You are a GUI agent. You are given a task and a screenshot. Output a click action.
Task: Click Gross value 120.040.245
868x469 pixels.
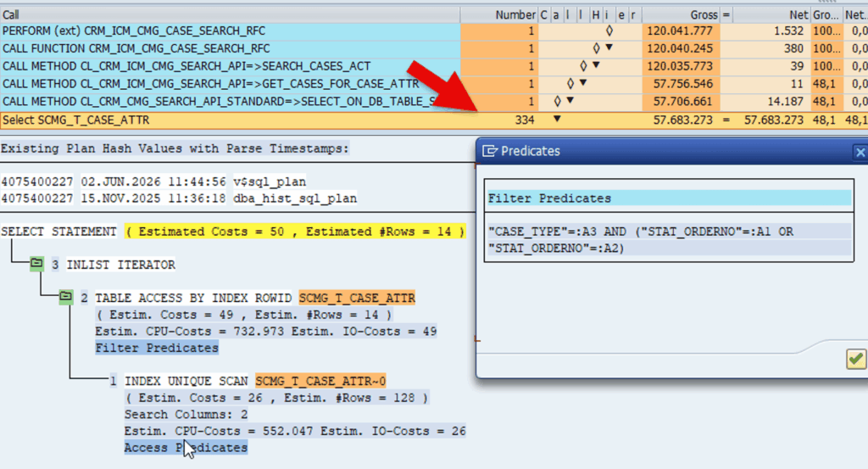(680, 48)
